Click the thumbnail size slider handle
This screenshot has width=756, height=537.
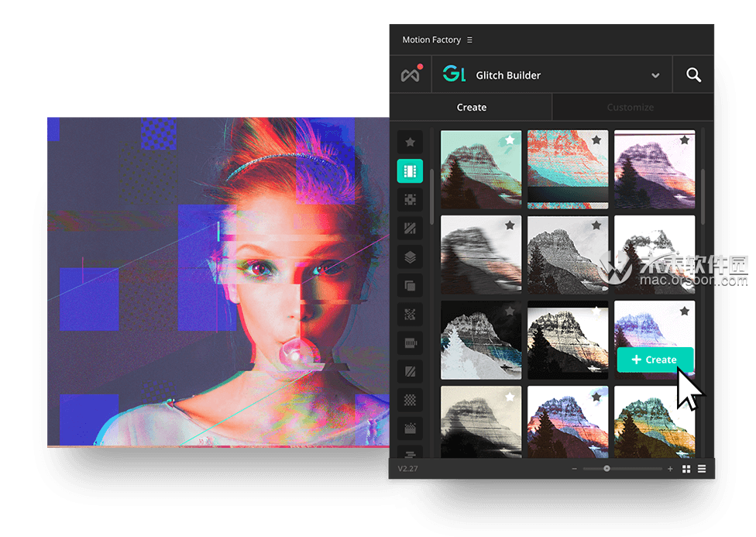point(607,469)
